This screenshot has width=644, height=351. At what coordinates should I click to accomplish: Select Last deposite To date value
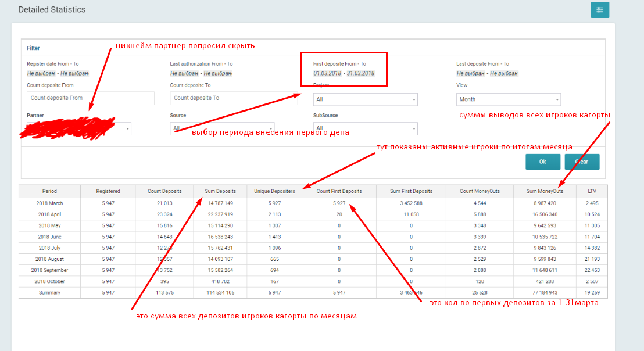point(504,73)
